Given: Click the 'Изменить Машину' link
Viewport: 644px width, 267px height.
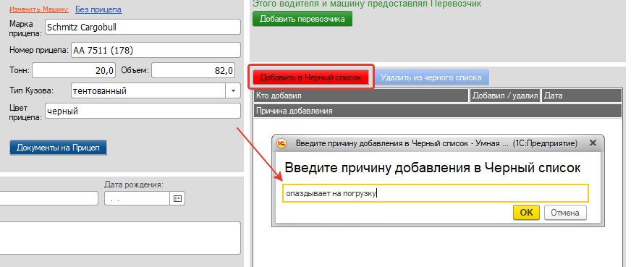Looking at the screenshot, I should click(x=39, y=9).
